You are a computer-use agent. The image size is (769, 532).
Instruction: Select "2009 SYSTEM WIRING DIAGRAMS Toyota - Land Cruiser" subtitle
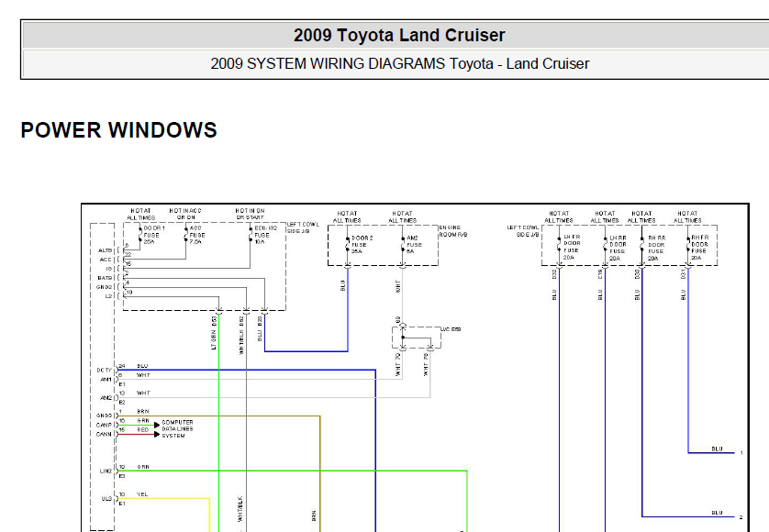[x=400, y=63]
